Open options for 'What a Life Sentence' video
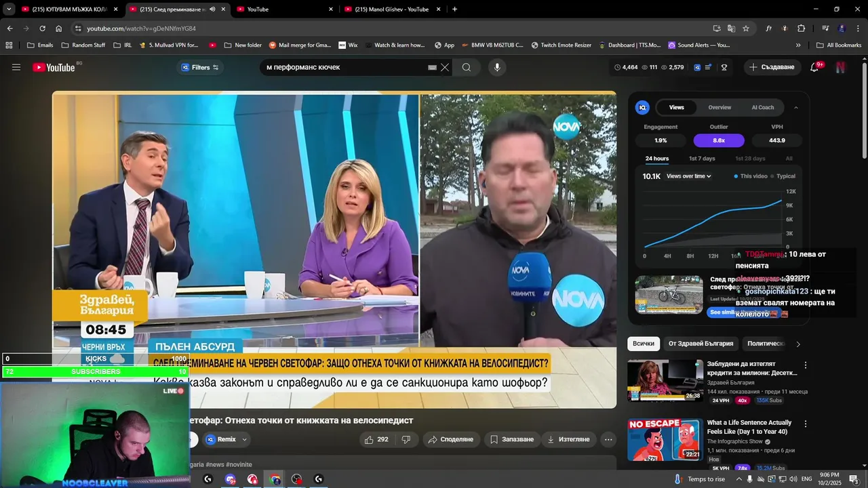 [x=806, y=424]
